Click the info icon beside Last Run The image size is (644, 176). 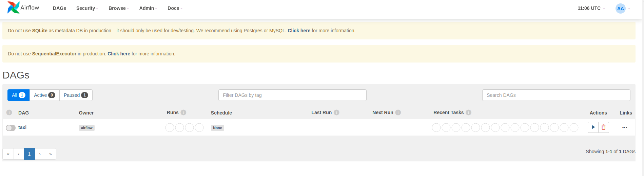click(336, 112)
